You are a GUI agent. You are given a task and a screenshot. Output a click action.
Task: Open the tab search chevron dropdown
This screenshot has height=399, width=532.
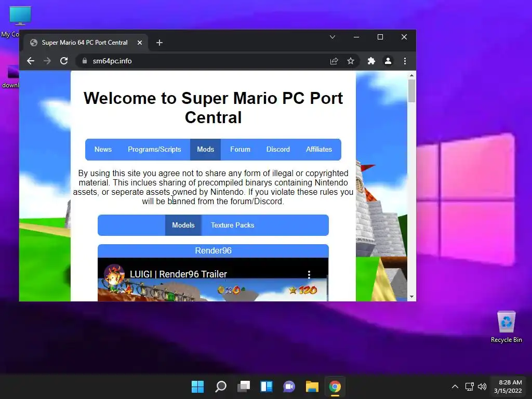[332, 37]
